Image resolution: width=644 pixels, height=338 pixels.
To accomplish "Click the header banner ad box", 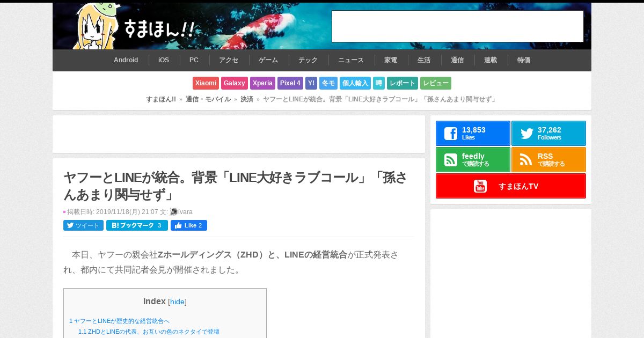I will (x=458, y=26).
